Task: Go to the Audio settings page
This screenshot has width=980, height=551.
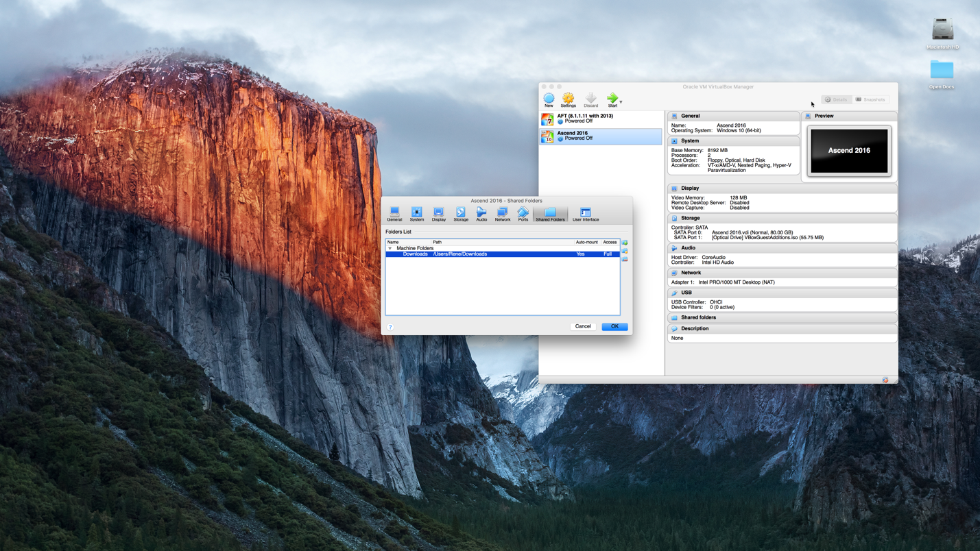Action: 481,215
